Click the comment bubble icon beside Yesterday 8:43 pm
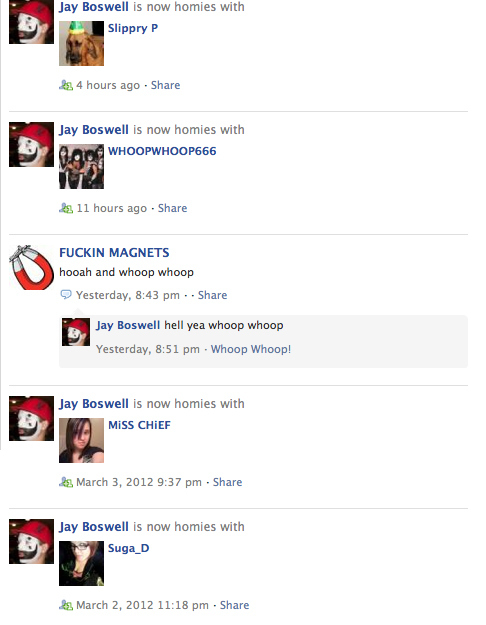The height and width of the screenshot is (625, 486). pyautogui.click(x=65, y=295)
